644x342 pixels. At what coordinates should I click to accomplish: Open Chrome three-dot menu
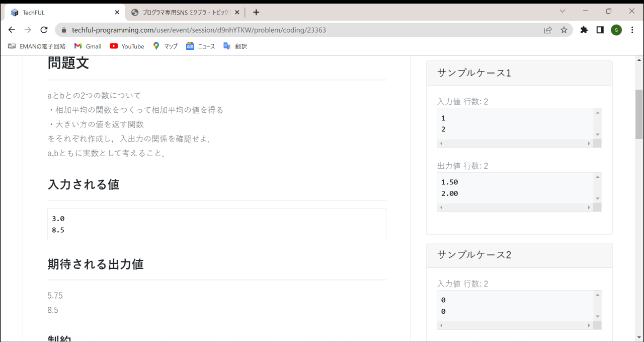coord(632,30)
